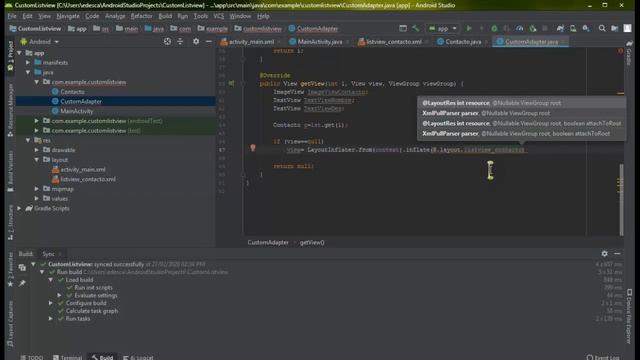640x360 pixels.
Task: Click the override gutter icon beside getView
Action: pyautogui.click(x=231, y=83)
